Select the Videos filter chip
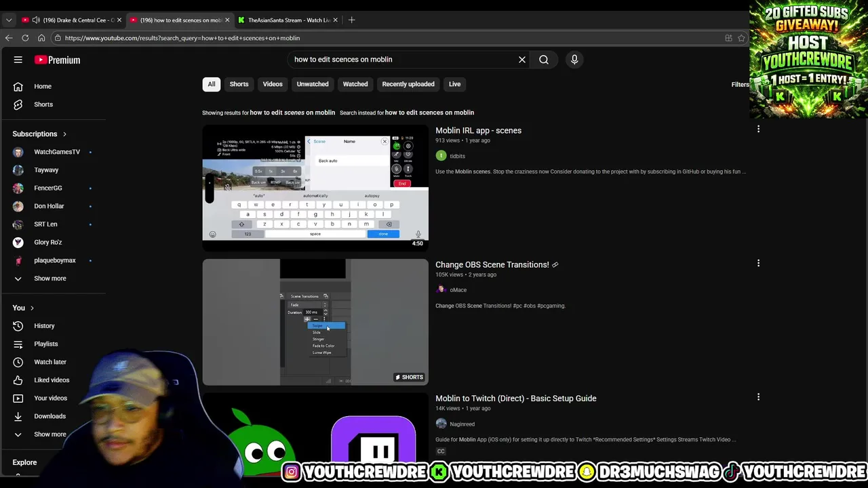 273,84
